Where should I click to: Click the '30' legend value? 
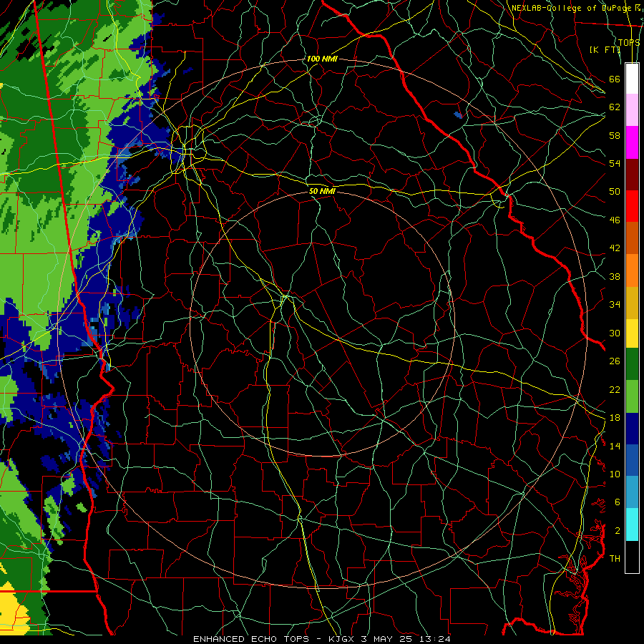(615, 333)
